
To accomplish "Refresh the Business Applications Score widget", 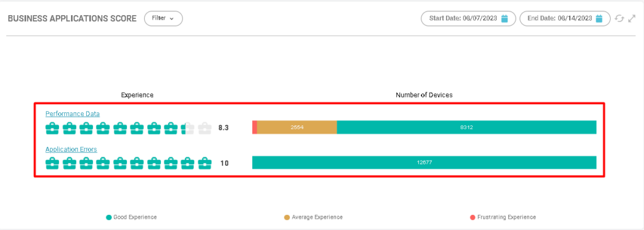I will pyautogui.click(x=619, y=18).
